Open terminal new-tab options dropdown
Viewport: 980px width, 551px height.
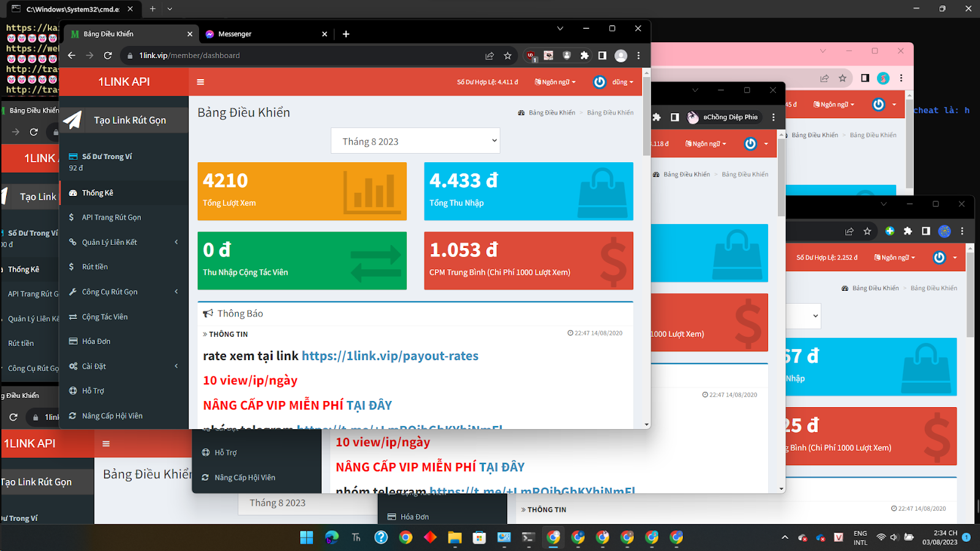[x=170, y=9]
